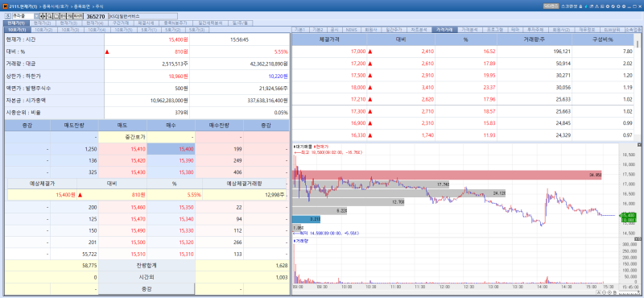
Task: Click the 196,121 volume cell
Action: coord(535,52)
